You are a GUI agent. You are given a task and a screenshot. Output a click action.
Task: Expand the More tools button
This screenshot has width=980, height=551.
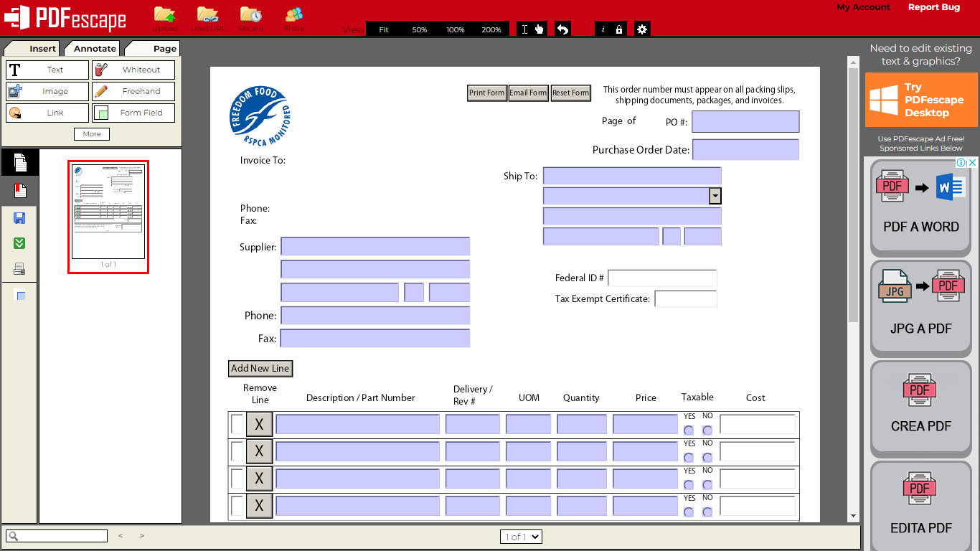pos(92,134)
